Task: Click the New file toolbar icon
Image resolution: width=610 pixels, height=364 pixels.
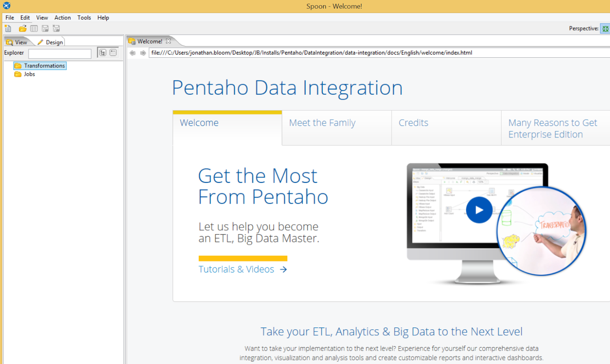Action: (x=8, y=29)
